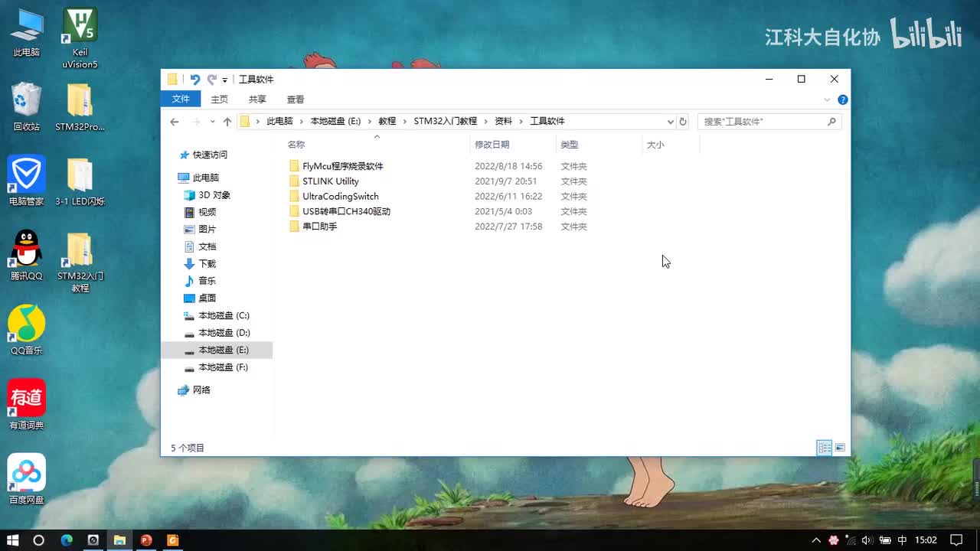Open the 文件 menu tab

[x=181, y=99]
